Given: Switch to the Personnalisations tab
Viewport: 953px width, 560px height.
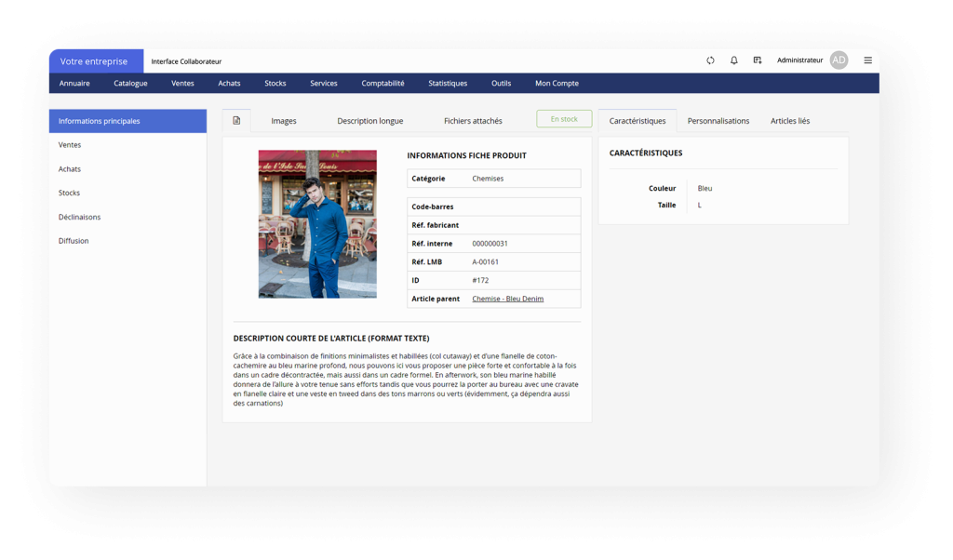Looking at the screenshot, I should click(718, 121).
